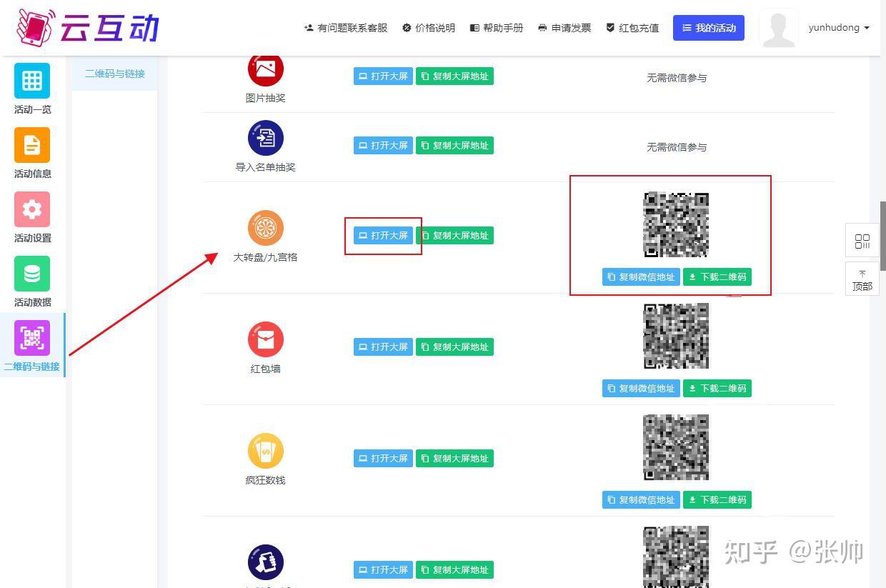Viewport: 886px width, 588px height.
Task: Click 打开大屏 for 大转盘/九宫格
Action: (383, 235)
